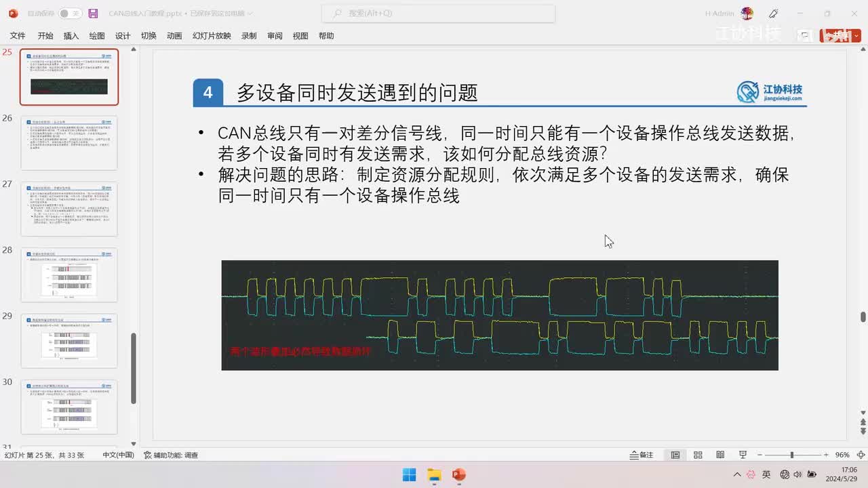Click the search box 搜索(Alt+Q)

click(x=438, y=14)
